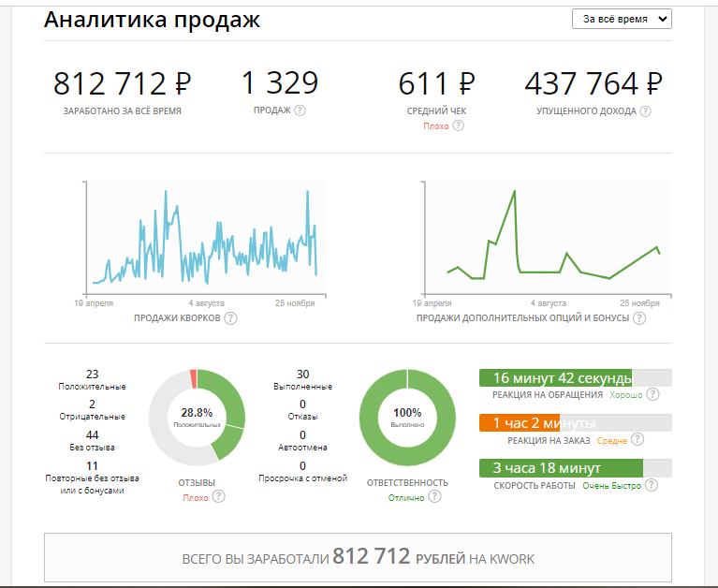Click the '0 Просрочка с отменой' count
Viewport: 718px width, 588px height.
(x=302, y=472)
